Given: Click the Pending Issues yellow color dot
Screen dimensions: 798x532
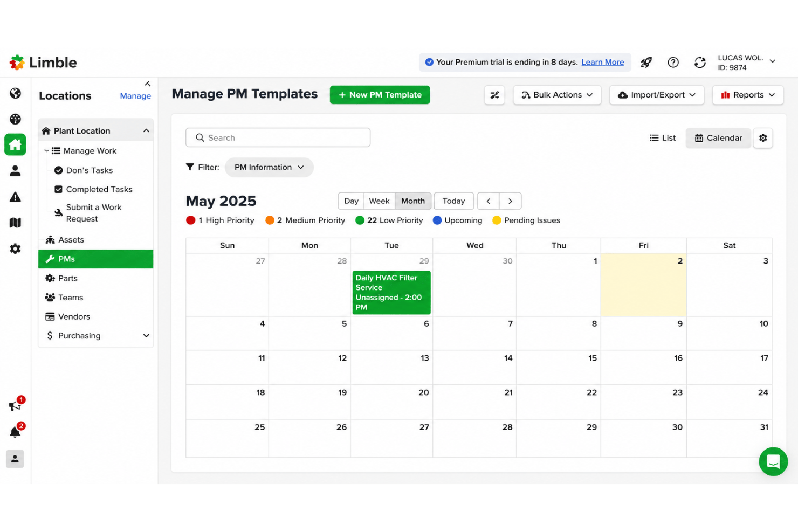Looking at the screenshot, I should 497,220.
